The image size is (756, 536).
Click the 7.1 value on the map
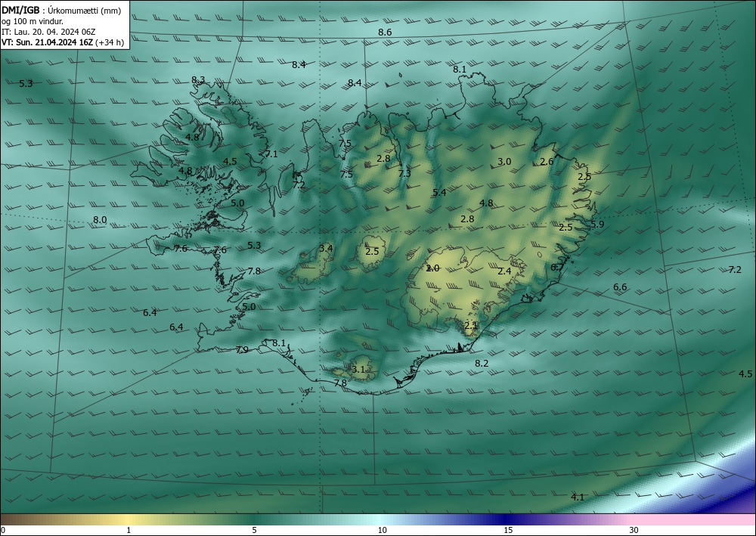click(x=271, y=153)
